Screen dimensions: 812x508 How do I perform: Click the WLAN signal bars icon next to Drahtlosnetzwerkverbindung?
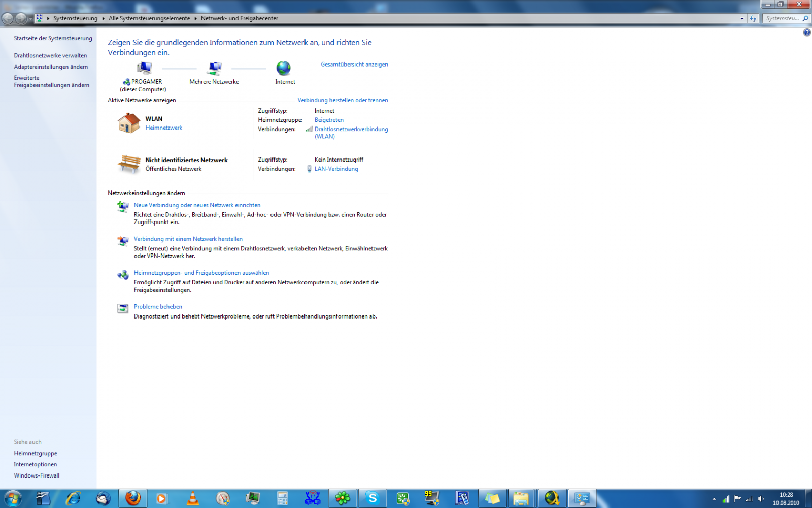click(x=309, y=129)
